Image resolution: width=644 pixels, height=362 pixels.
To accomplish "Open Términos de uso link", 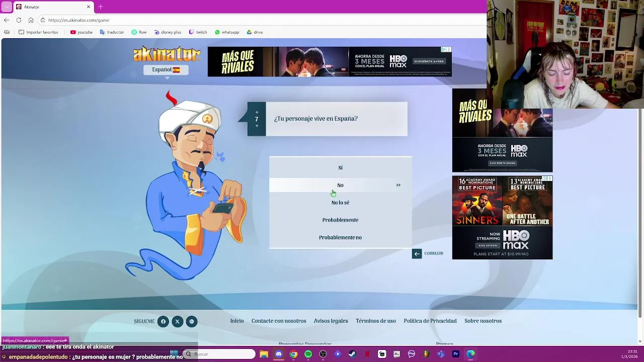I will click(x=376, y=321).
